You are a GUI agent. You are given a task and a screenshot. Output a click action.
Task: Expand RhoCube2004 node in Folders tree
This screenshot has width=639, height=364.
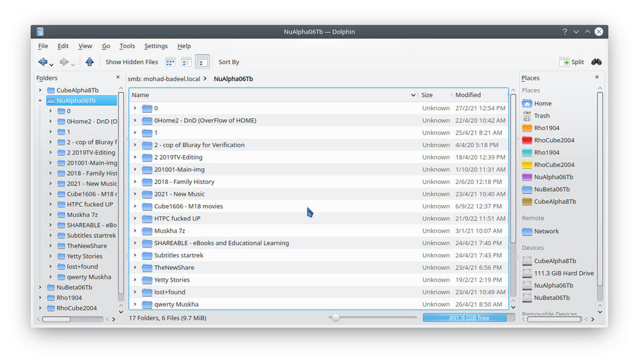point(40,308)
